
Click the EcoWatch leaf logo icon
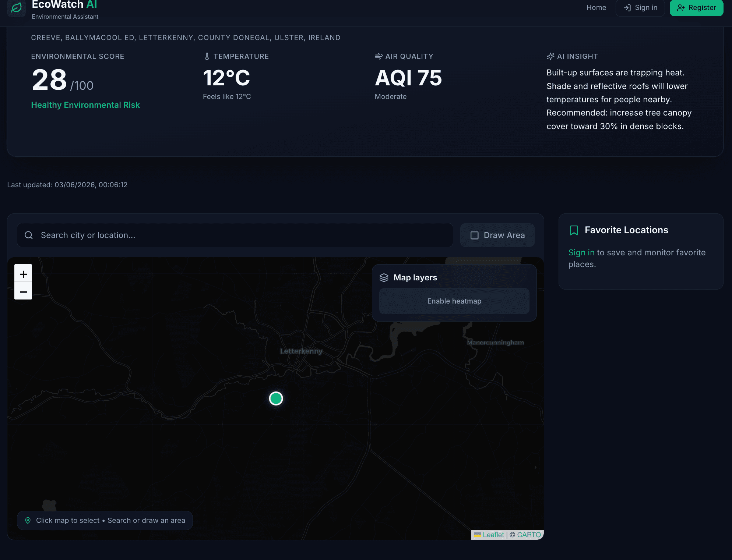(x=16, y=8)
